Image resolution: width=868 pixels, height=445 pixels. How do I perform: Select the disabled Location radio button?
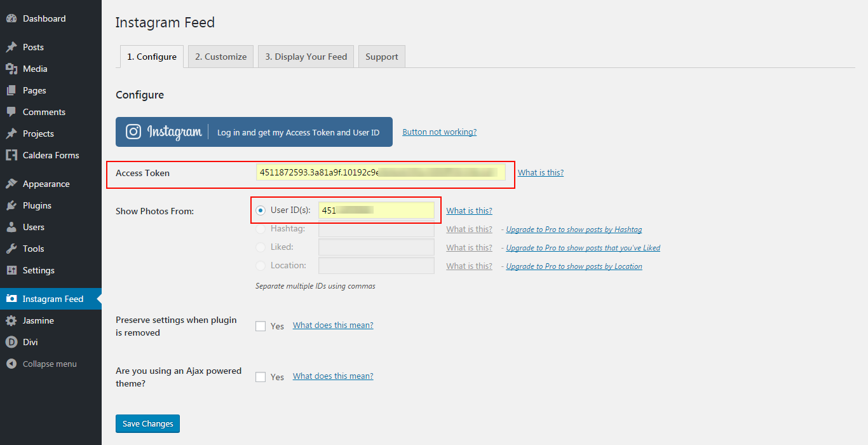261,266
